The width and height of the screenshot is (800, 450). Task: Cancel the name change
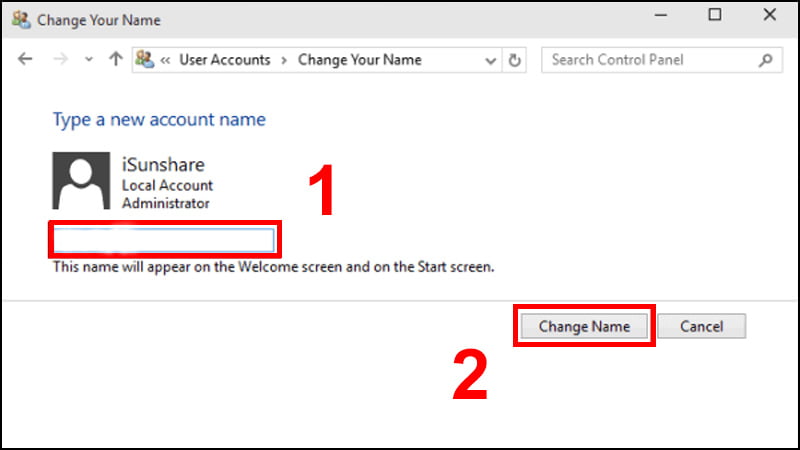click(702, 326)
